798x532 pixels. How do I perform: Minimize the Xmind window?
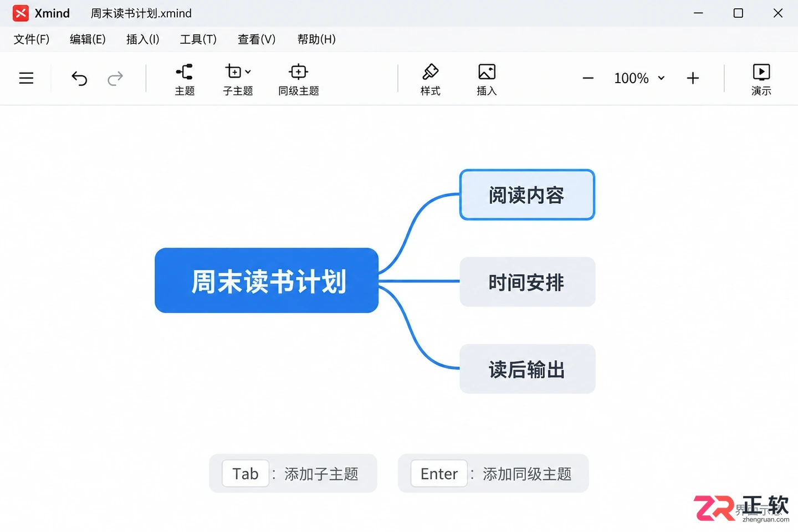click(698, 13)
